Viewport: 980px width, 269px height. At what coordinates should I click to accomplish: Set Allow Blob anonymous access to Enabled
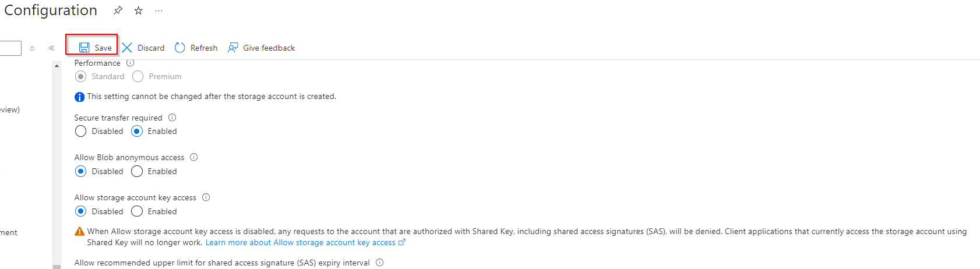pos(137,171)
